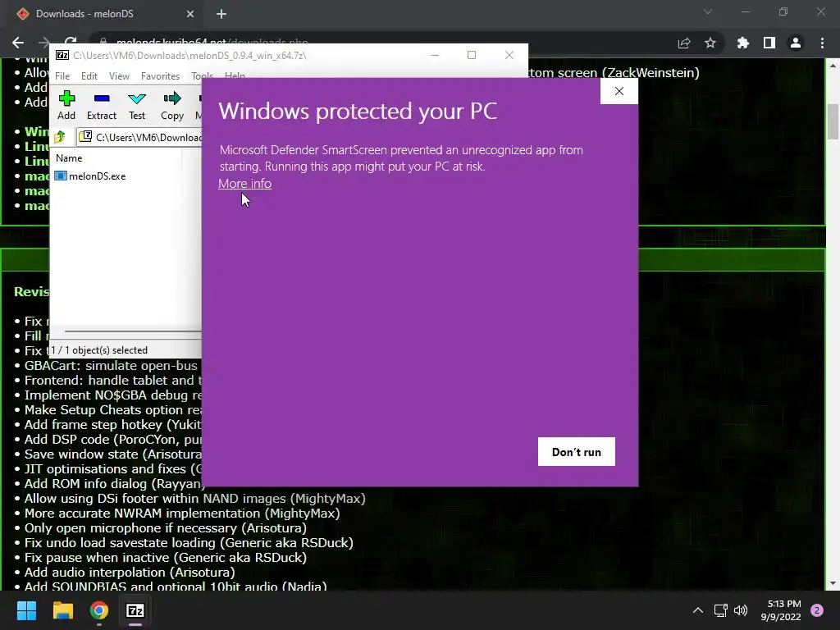This screenshot has width=840, height=630.
Task: Click the 7-Zip Copy toolbar icon
Action: [x=172, y=106]
